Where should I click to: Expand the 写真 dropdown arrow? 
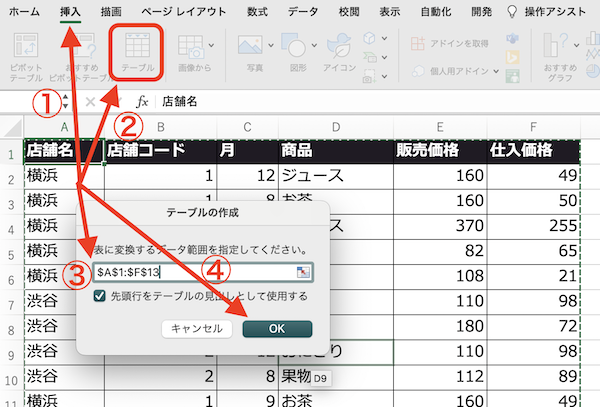pos(271,45)
